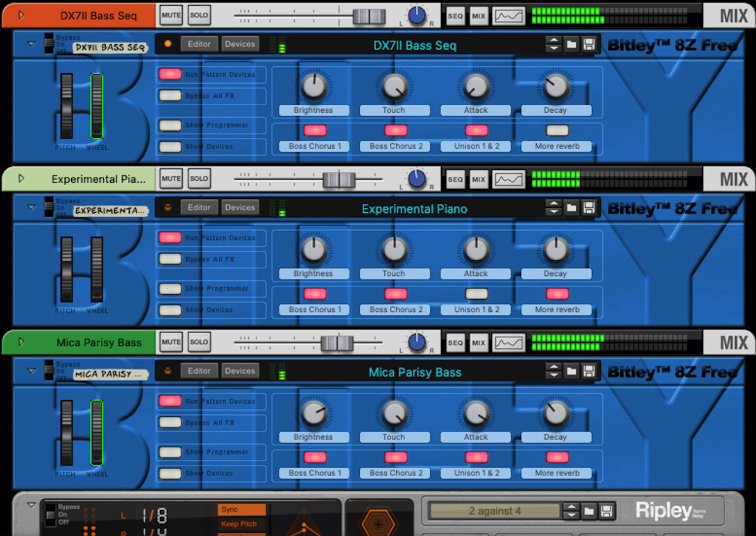The image size is (756, 536).
Task: Toggle Boss Chorus 1 on DX7II Bass Seq
Action: 315,130
